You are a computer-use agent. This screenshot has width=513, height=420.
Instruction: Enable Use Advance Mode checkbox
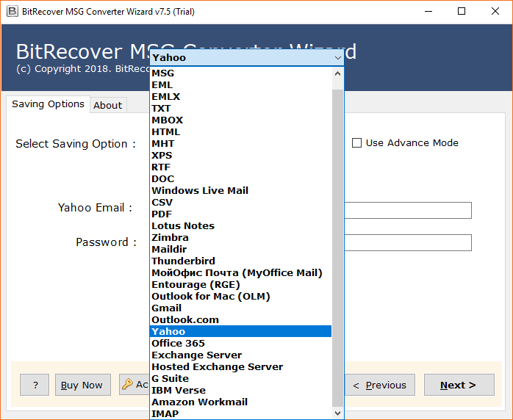[x=356, y=143]
